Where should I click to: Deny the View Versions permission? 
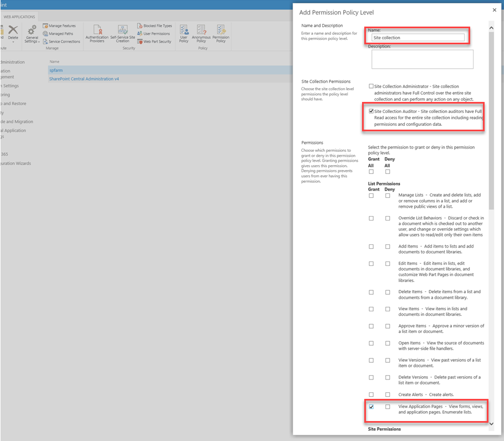[x=388, y=360]
